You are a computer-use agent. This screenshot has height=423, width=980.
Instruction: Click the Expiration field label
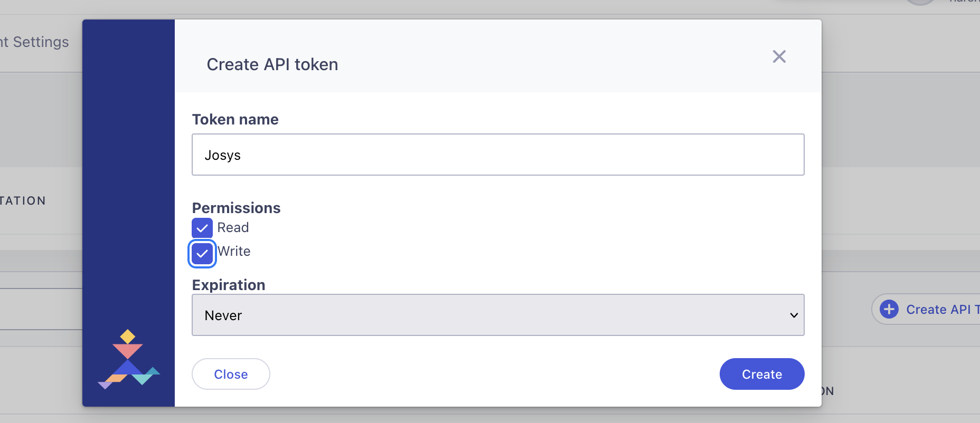coord(229,285)
